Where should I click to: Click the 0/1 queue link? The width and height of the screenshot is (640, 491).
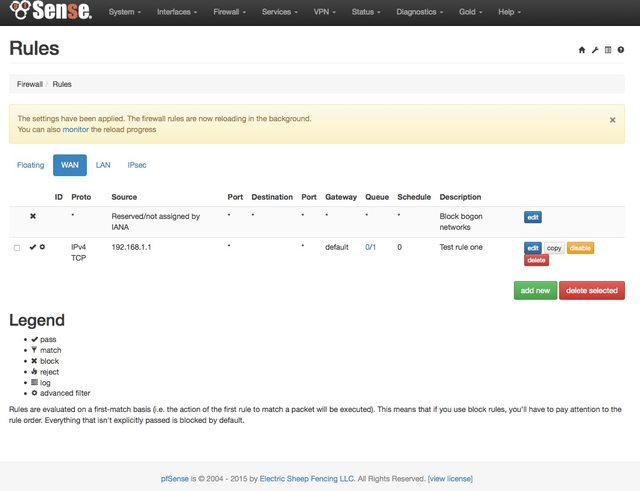[x=370, y=246]
